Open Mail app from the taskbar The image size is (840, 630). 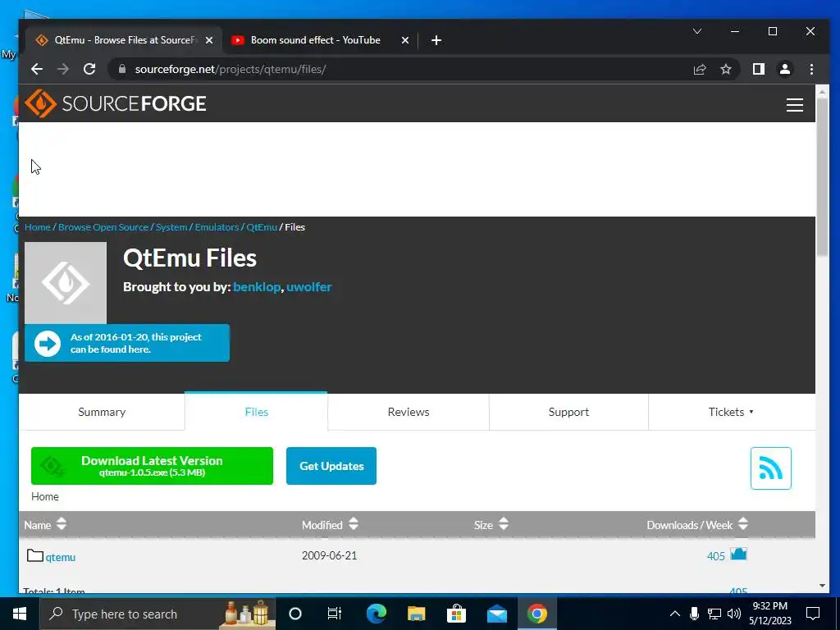497,614
